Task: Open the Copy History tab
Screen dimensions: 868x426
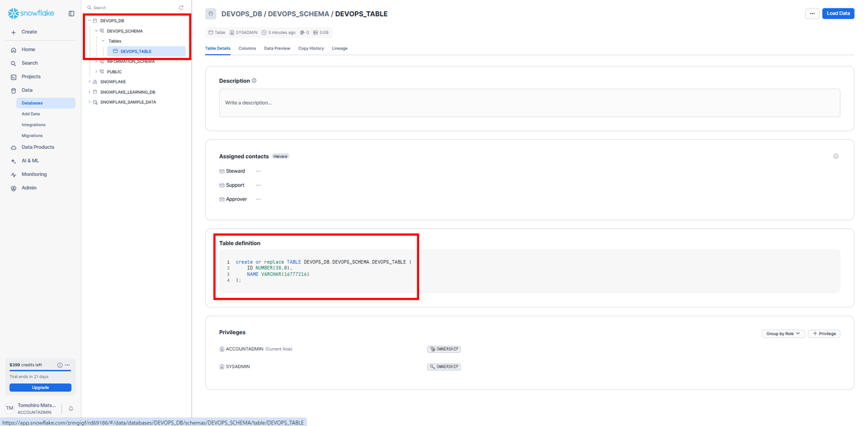Action: [x=311, y=48]
